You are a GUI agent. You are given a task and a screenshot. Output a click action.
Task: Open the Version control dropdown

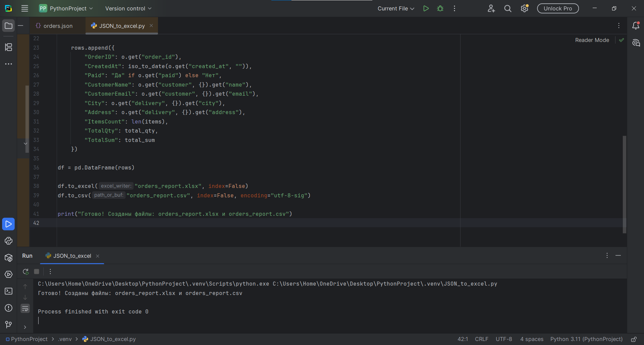point(128,8)
